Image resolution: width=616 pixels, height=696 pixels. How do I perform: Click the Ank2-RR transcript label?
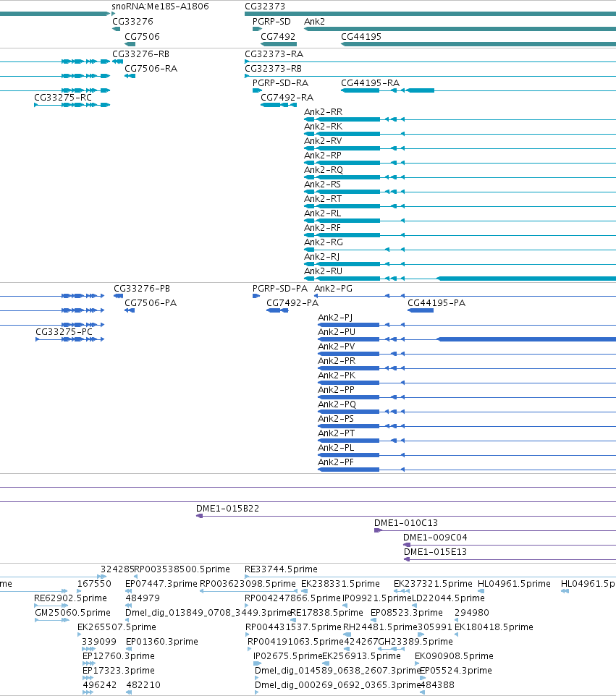click(x=324, y=112)
